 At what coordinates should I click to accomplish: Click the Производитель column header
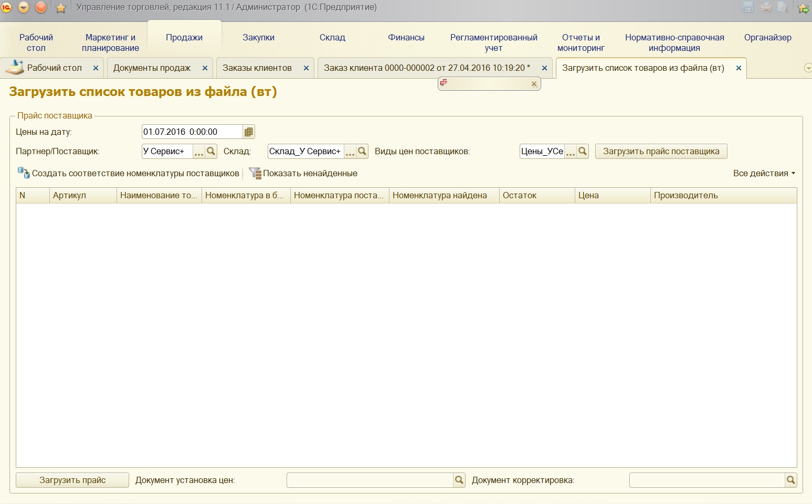pyautogui.click(x=724, y=196)
